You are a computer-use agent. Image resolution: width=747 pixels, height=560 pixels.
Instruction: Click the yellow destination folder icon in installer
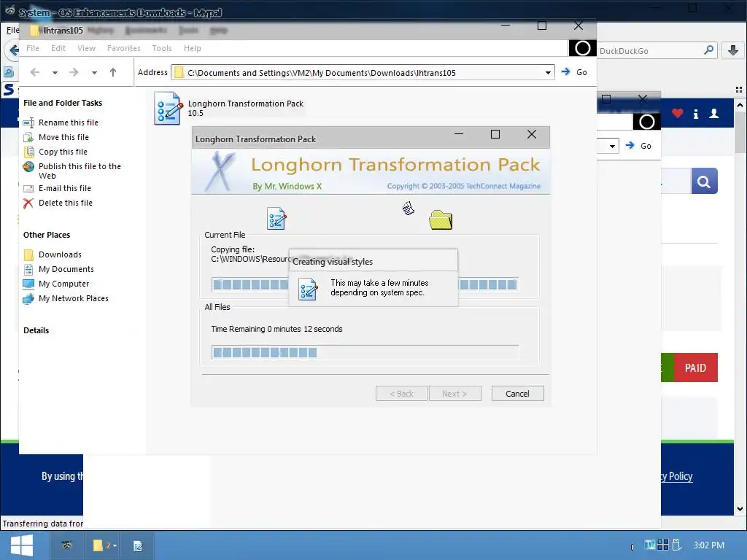coord(441,220)
